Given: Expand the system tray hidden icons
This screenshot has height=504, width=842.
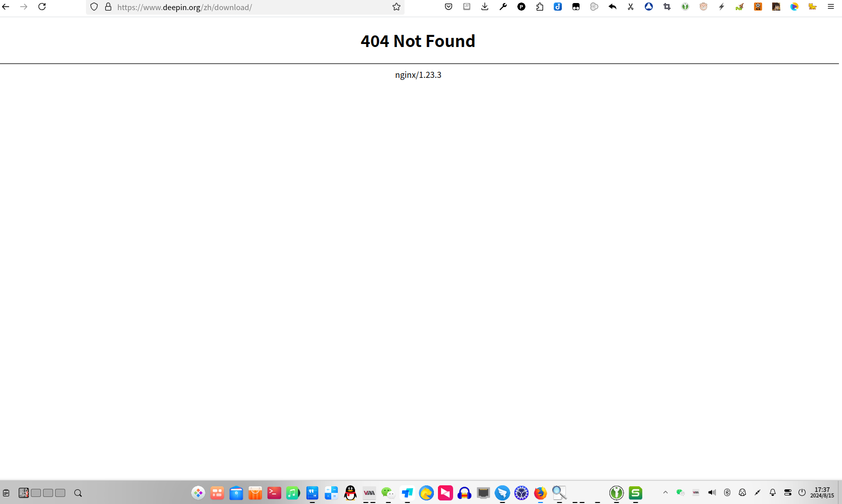Looking at the screenshot, I should pyautogui.click(x=666, y=492).
